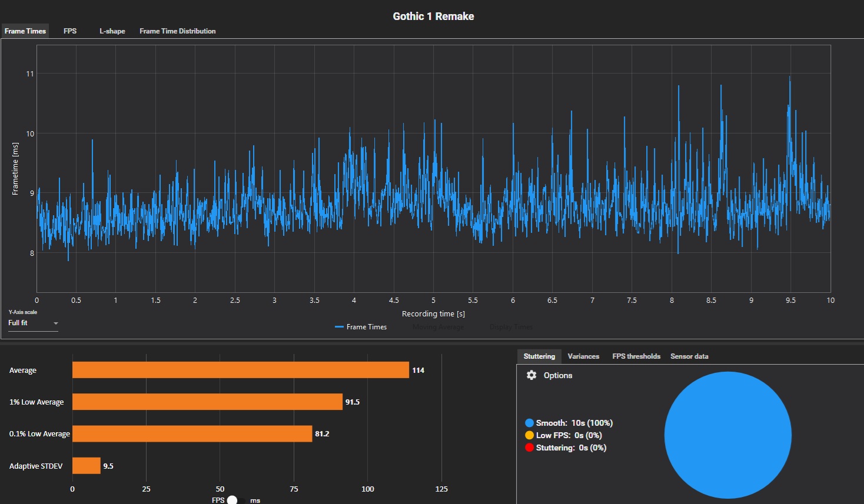Enable the Display Times series in the legend
864x504 pixels.
511,327
